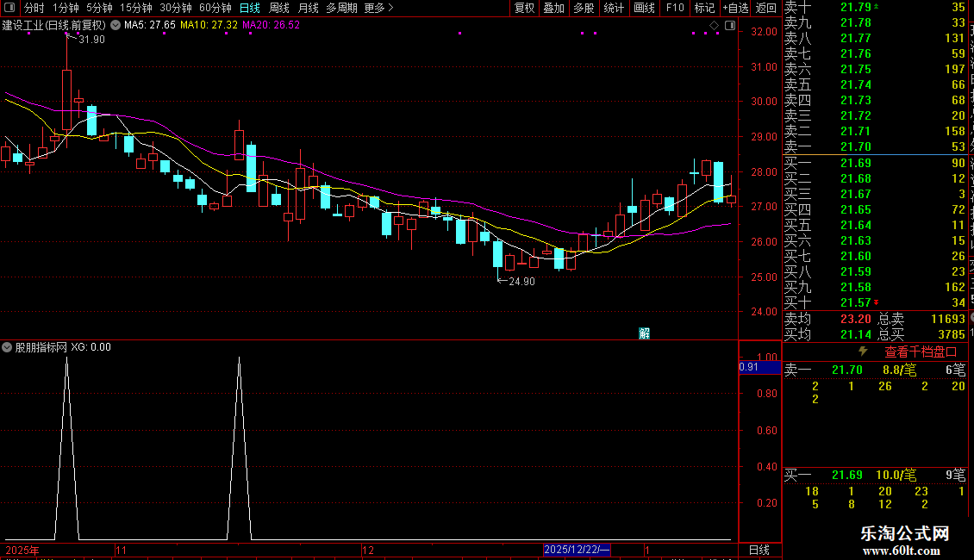
Task: Click the 11 month label on time axis
Action: pos(122,550)
